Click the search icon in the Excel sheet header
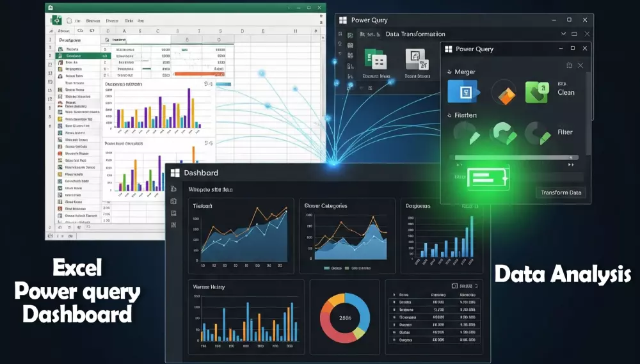Viewport: 640px width, 364px height. point(107,40)
